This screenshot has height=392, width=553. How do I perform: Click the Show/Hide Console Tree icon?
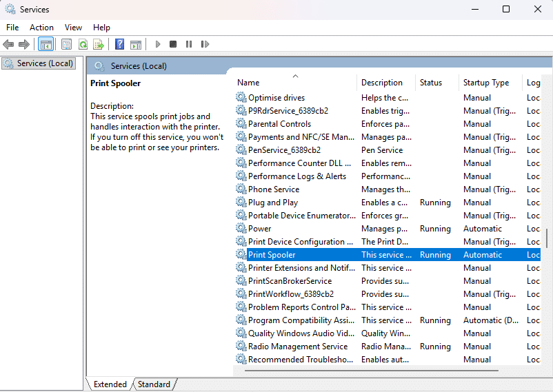point(46,44)
